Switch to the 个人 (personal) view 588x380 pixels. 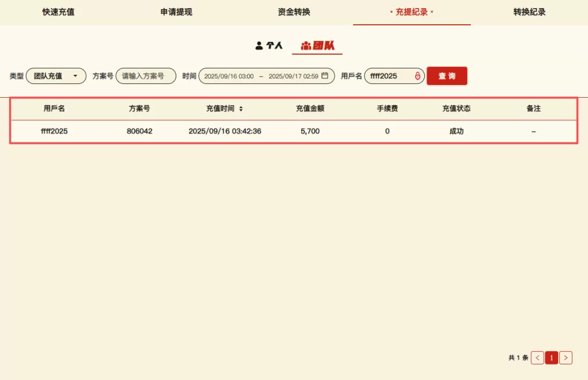[x=269, y=45]
